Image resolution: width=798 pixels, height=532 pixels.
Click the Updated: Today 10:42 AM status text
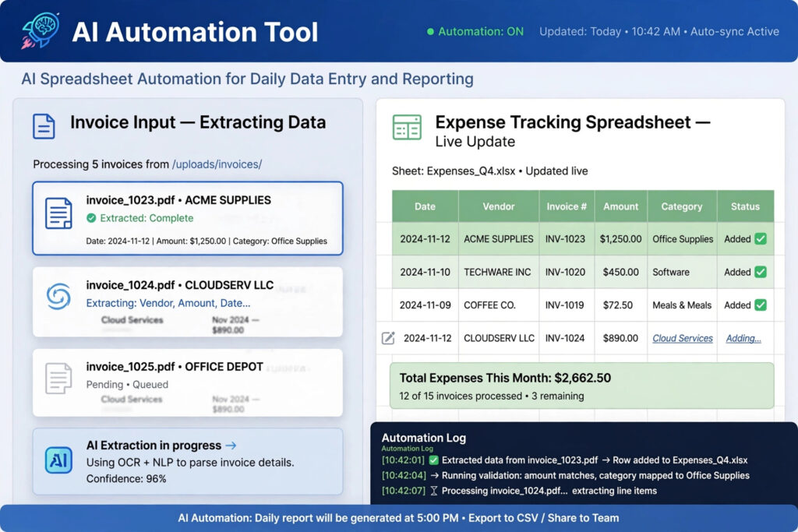coord(609,31)
